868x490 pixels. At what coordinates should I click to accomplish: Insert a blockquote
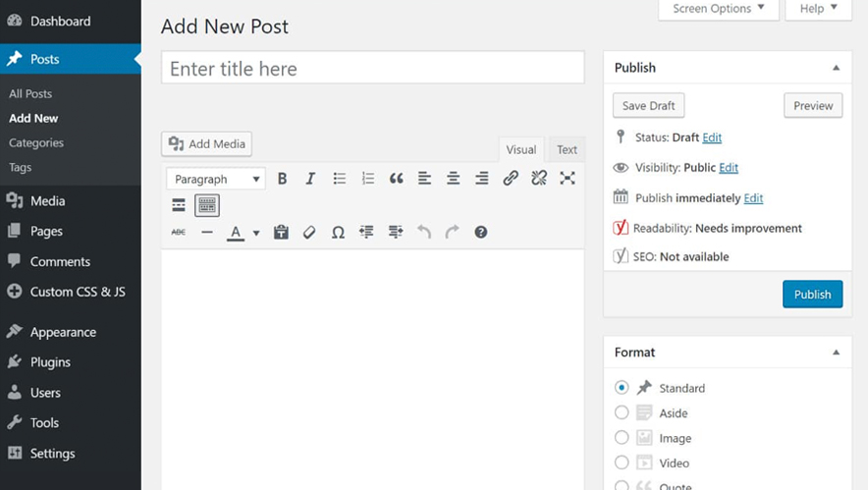396,179
